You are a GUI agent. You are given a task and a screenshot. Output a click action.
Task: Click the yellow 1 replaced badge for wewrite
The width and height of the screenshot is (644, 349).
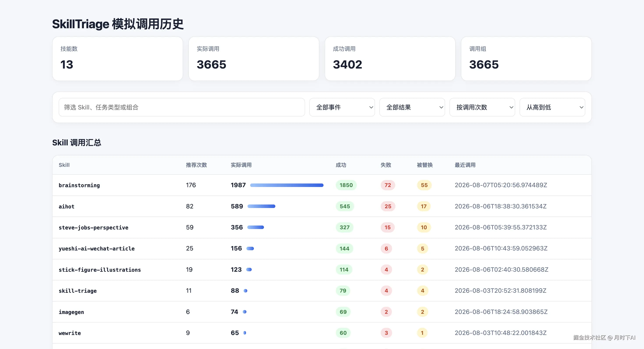click(x=422, y=333)
